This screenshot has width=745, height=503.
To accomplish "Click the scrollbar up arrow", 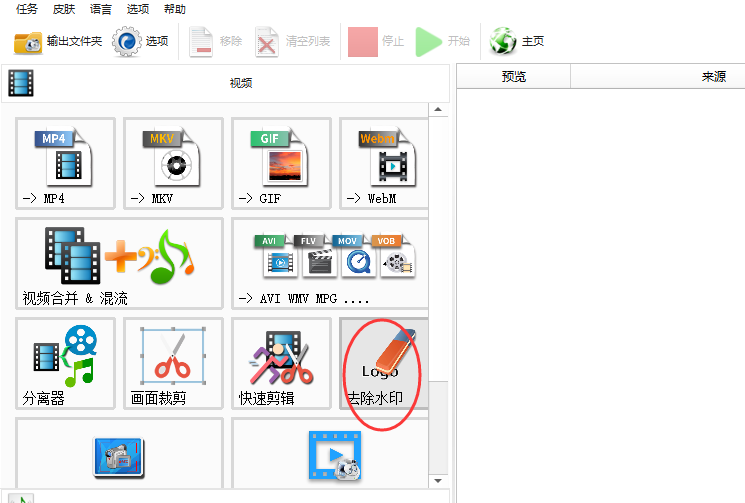I will (438, 110).
